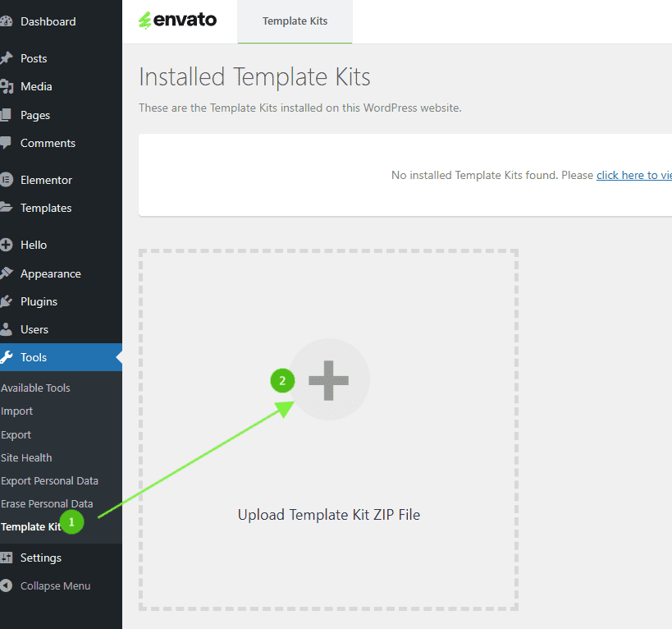Open Site Health submenu item
Viewport: 672px width, 629px height.
click(x=26, y=457)
